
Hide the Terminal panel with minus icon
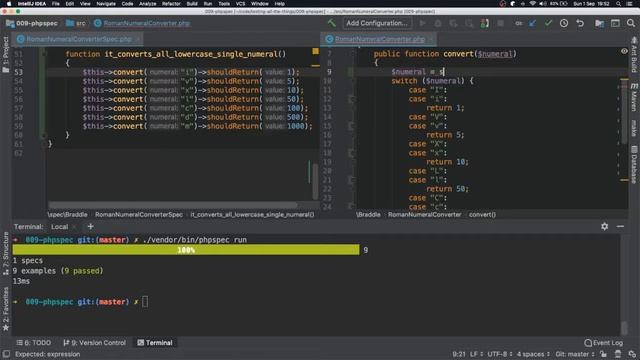tap(620, 226)
